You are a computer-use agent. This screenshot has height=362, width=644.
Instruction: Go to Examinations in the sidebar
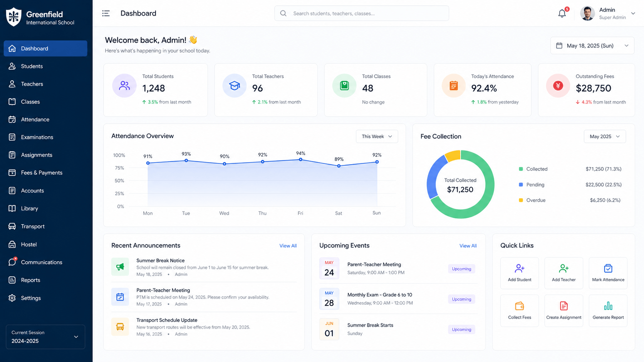click(37, 137)
